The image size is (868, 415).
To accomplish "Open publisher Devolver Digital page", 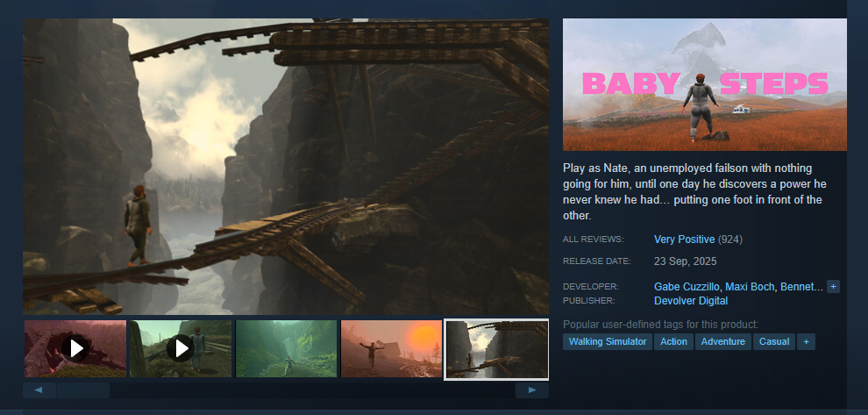I will pyautogui.click(x=691, y=301).
